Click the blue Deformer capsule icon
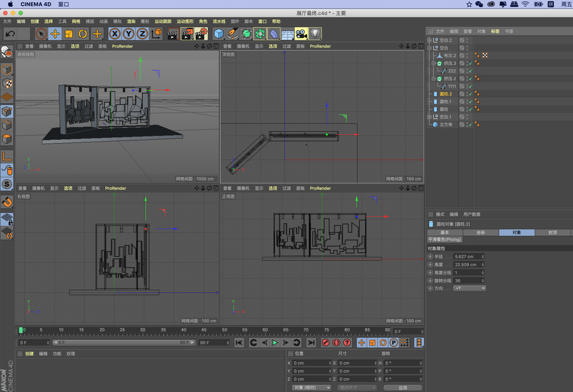The image size is (573, 392). 274,34
